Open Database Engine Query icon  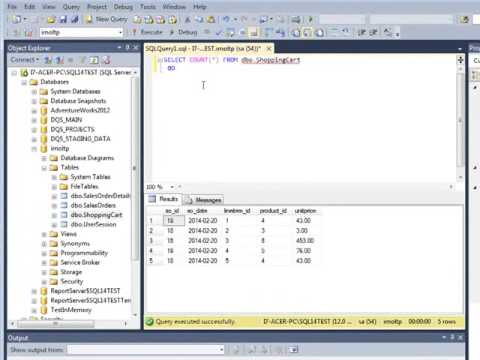coord(137,20)
